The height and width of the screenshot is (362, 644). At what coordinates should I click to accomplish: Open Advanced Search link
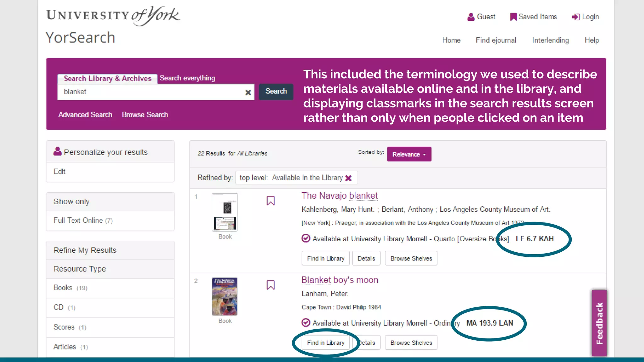(85, 115)
